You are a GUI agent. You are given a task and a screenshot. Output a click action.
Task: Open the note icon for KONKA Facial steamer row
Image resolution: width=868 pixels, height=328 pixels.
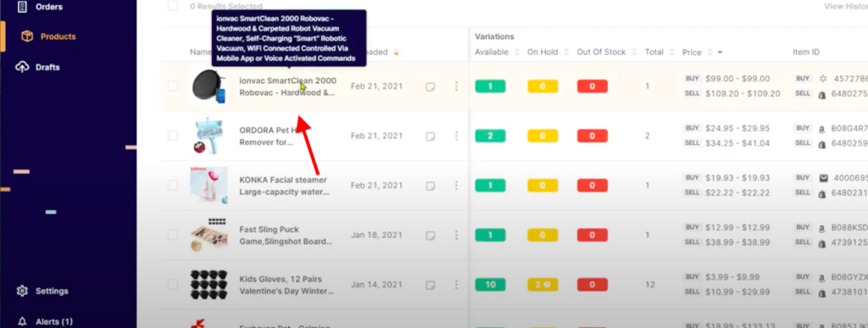[x=430, y=186]
